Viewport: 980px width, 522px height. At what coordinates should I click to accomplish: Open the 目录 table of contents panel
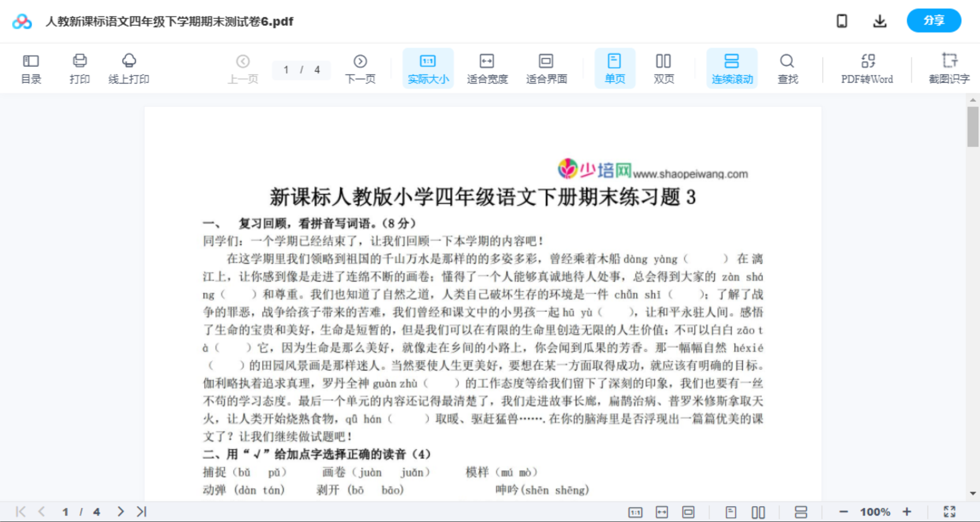(x=31, y=68)
